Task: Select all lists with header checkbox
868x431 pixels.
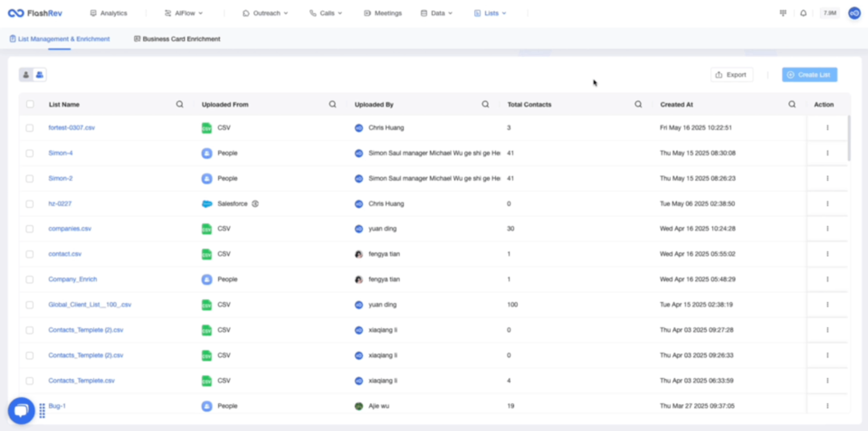Action: pyautogui.click(x=30, y=104)
